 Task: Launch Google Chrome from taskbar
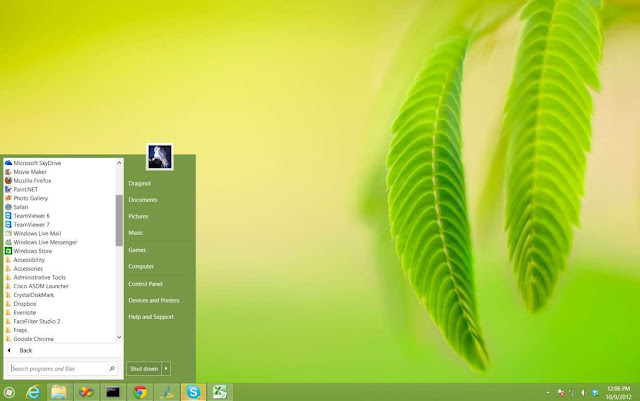tap(140, 392)
